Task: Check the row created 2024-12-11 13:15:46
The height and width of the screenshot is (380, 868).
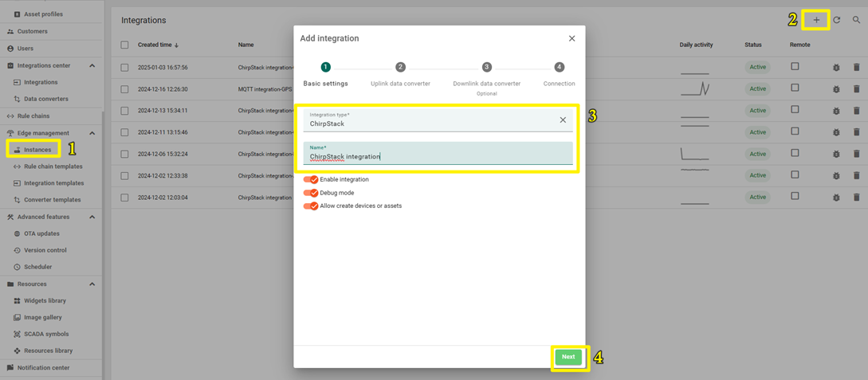Action: pyautogui.click(x=124, y=132)
